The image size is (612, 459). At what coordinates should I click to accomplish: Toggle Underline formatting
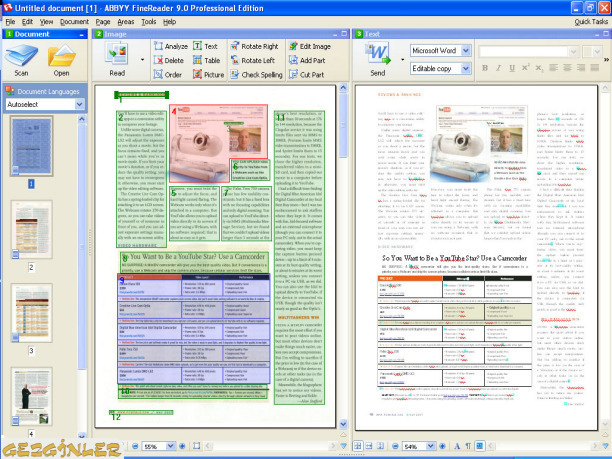pos(512,68)
